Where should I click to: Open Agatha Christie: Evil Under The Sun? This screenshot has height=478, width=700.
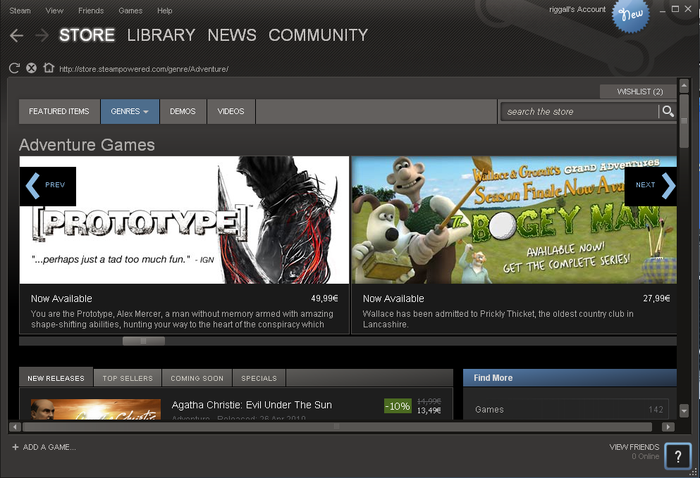(x=252, y=405)
